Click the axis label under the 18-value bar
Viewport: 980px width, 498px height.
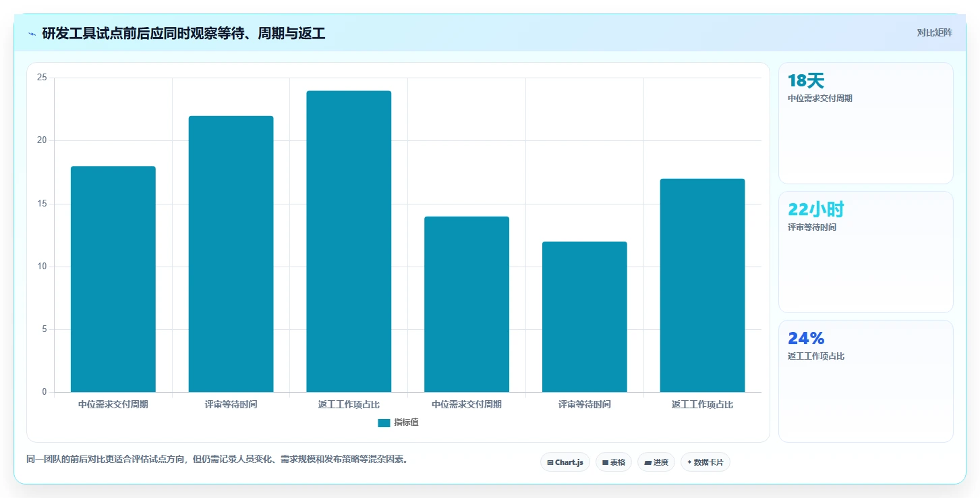point(113,405)
